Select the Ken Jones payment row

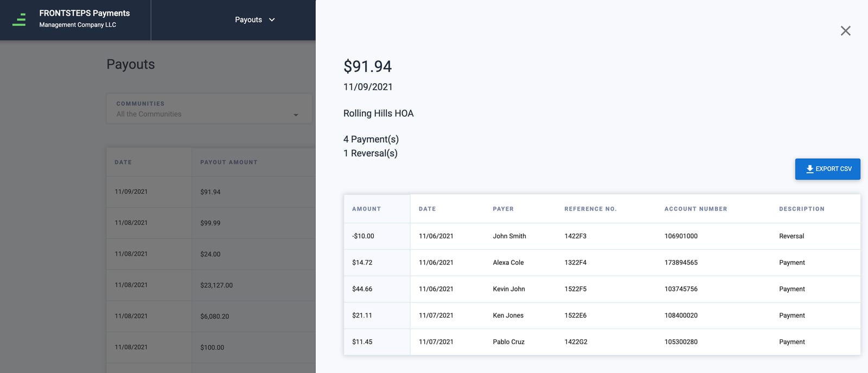point(602,315)
